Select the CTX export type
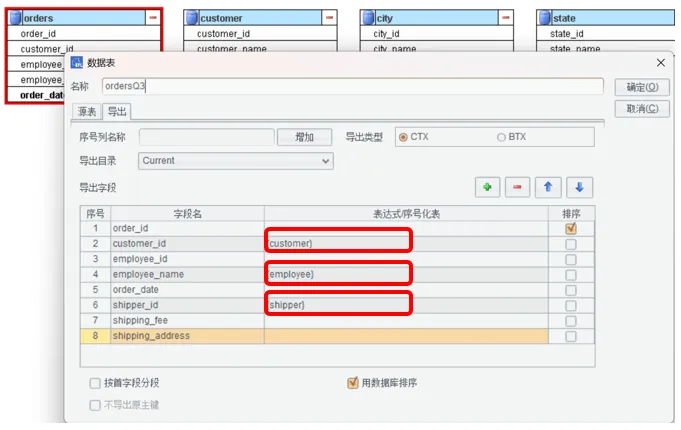681x430 pixels. 403,137
